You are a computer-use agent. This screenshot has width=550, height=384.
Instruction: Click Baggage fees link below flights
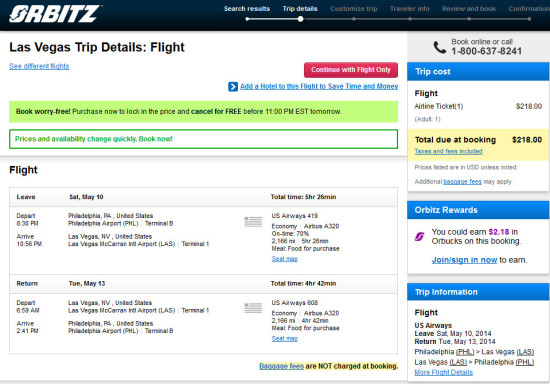(x=281, y=366)
